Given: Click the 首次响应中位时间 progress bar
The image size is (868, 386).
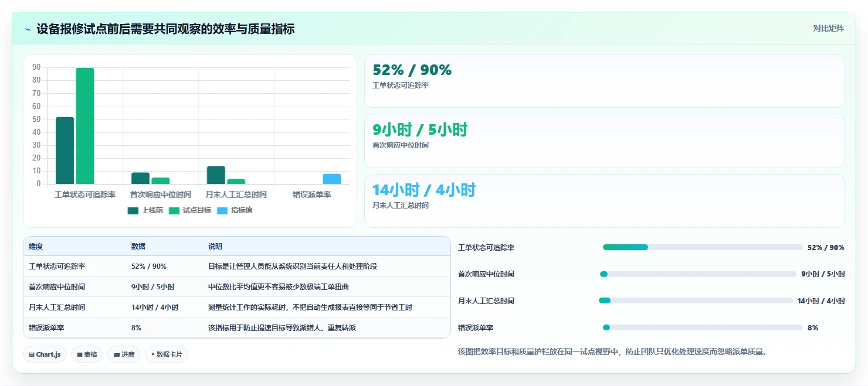Looking at the screenshot, I should coord(698,274).
